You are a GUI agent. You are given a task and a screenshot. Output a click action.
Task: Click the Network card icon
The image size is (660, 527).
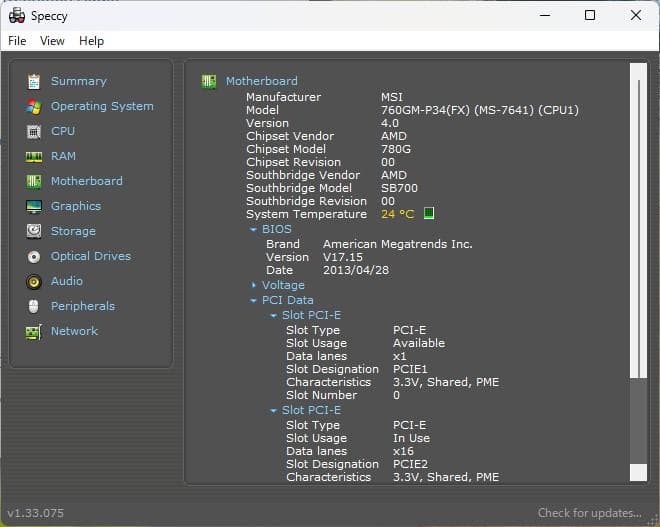coord(34,332)
